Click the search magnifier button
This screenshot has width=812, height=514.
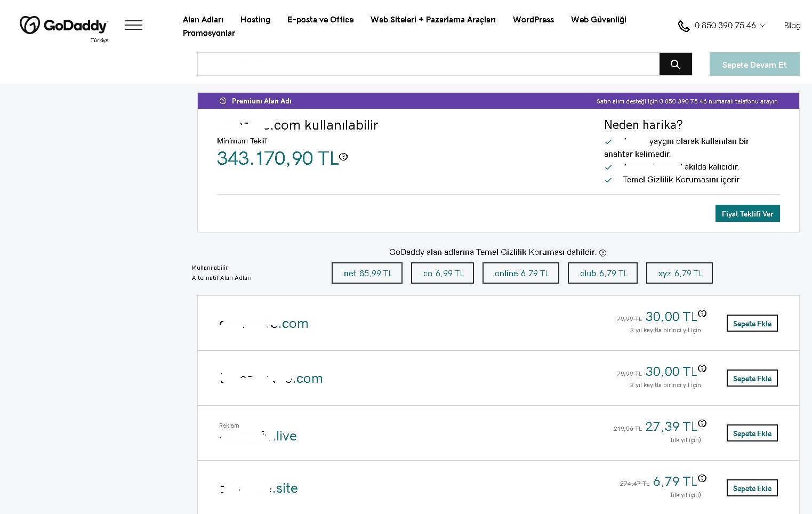[676, 64]
